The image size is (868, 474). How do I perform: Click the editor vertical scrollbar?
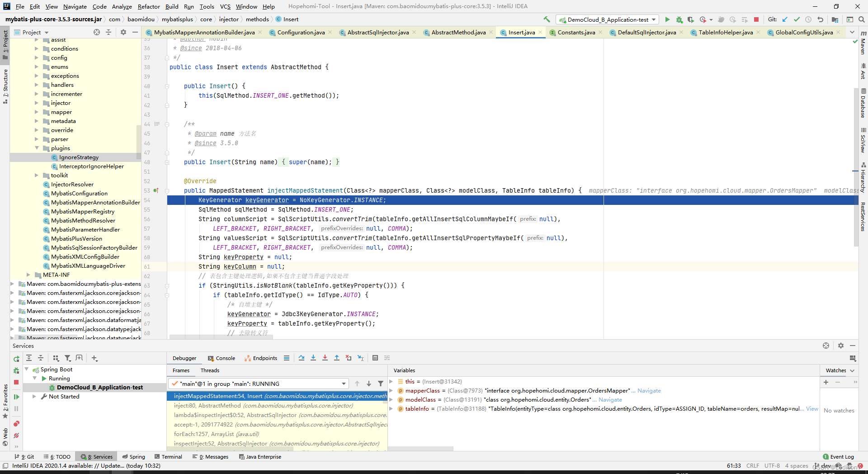[856, 167]
